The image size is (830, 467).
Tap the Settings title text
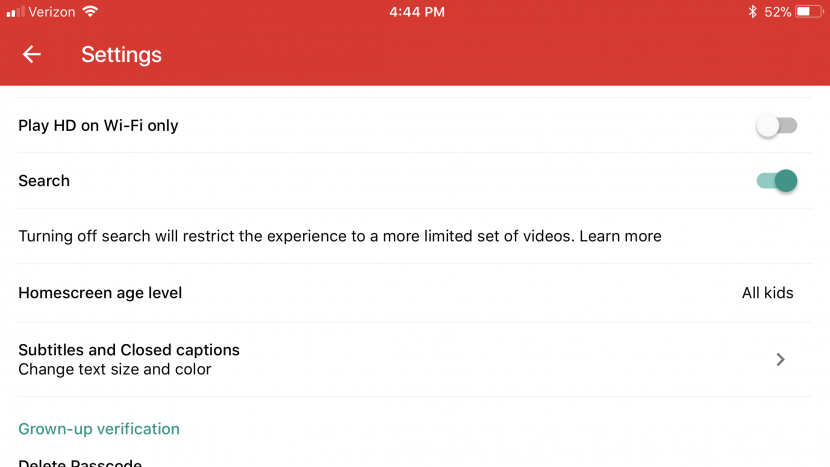tap(121, 55)
